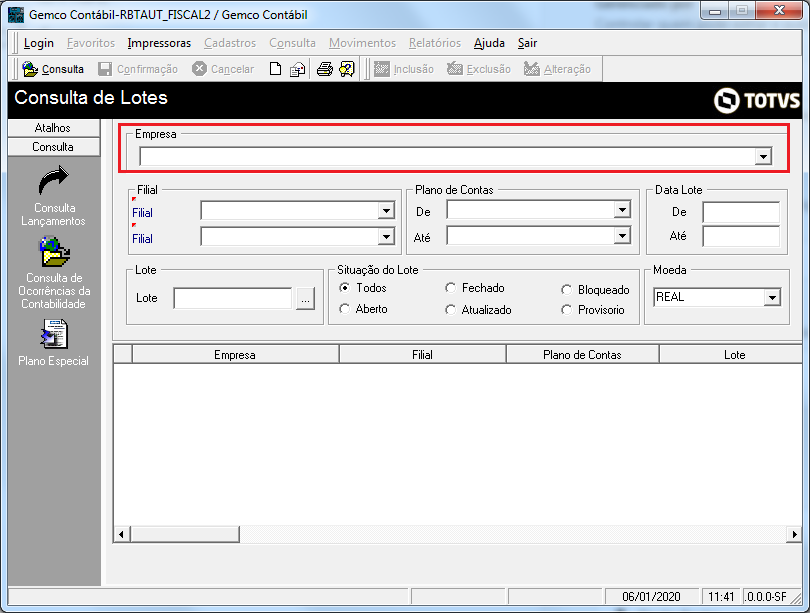
Task: Click the blank new document icon
Action: click(x=275, y=69)
